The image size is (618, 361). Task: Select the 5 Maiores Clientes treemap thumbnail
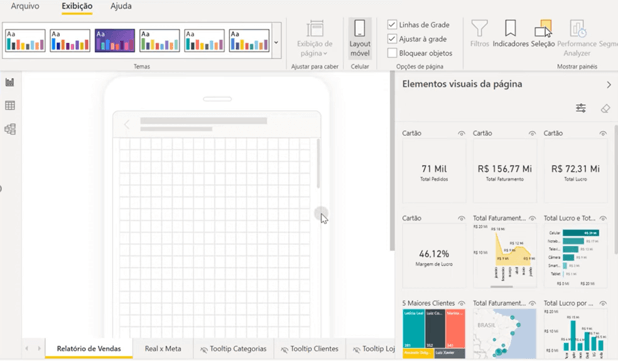pyautogui.click(x=434, y=333)
